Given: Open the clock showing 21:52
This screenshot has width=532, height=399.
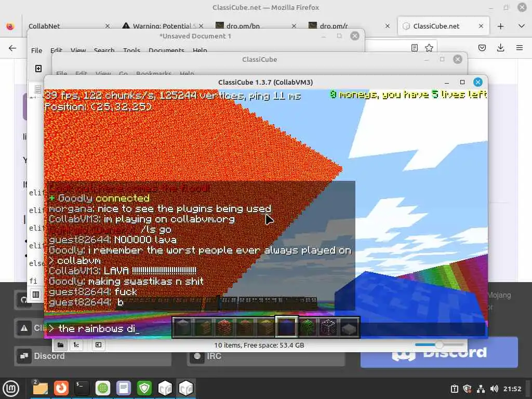Looking at the screenshot, I should tap(512, 389).
